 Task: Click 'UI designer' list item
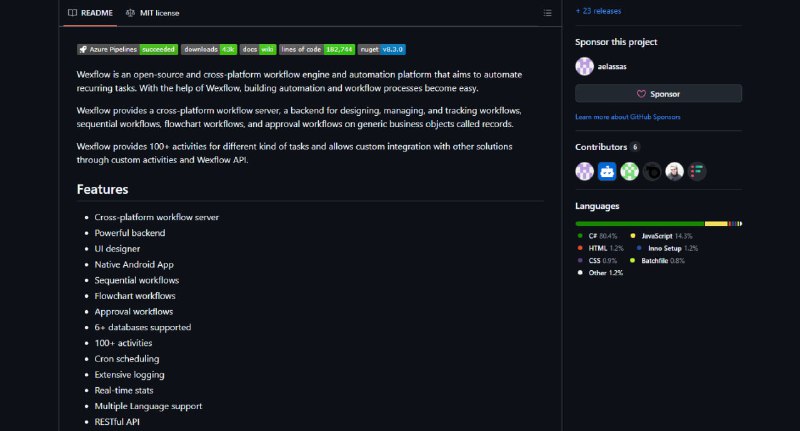(117, 249)
